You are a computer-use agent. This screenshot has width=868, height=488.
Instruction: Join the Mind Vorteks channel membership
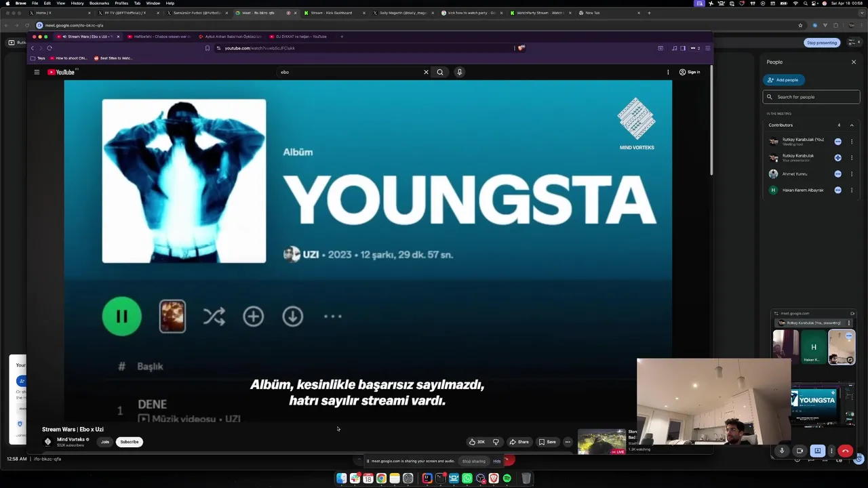[x=105, y=442]
